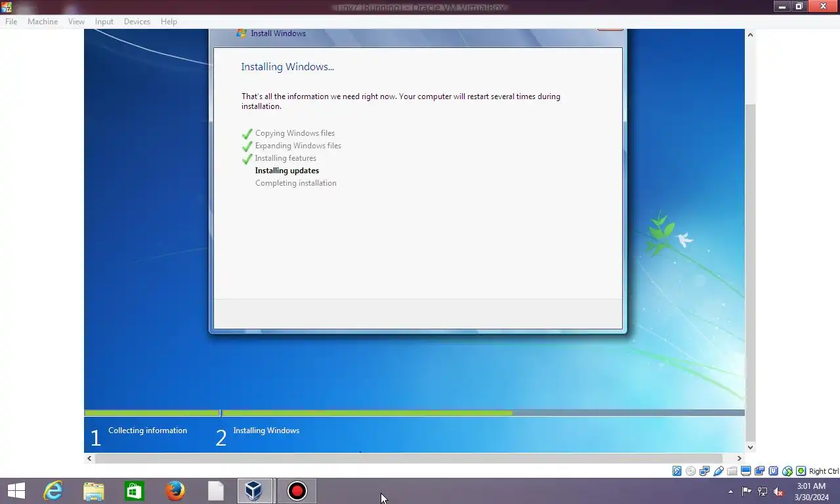
Task: Click the "Installing Windows..." heading
Action: click(287, 67)
